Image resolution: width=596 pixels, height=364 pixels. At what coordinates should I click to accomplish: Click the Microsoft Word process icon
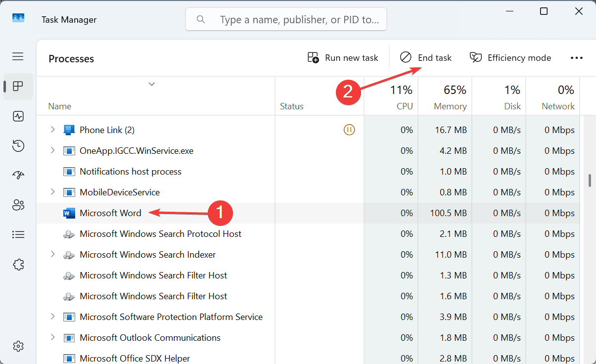tap(69, 213)
